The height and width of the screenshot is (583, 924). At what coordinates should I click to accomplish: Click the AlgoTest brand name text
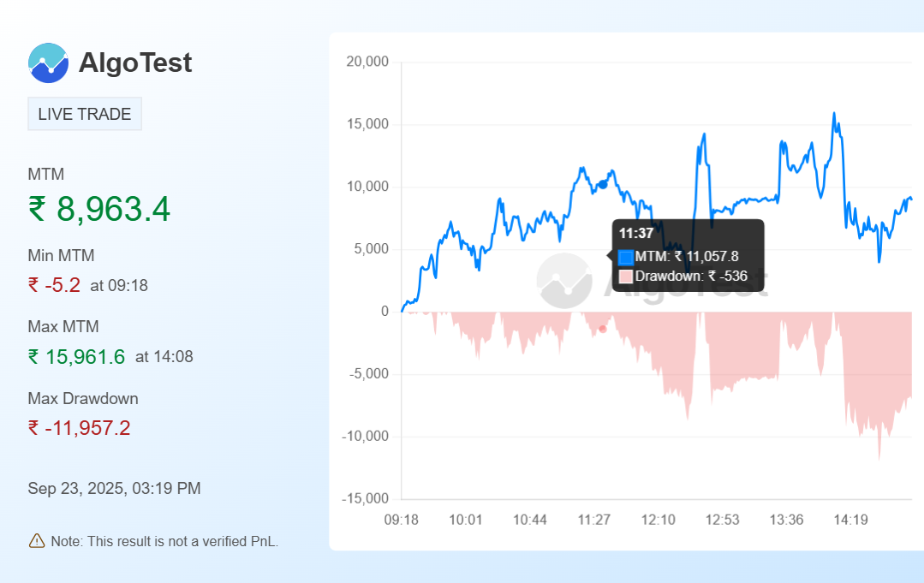pyautogui.click(x=135, y=62)
